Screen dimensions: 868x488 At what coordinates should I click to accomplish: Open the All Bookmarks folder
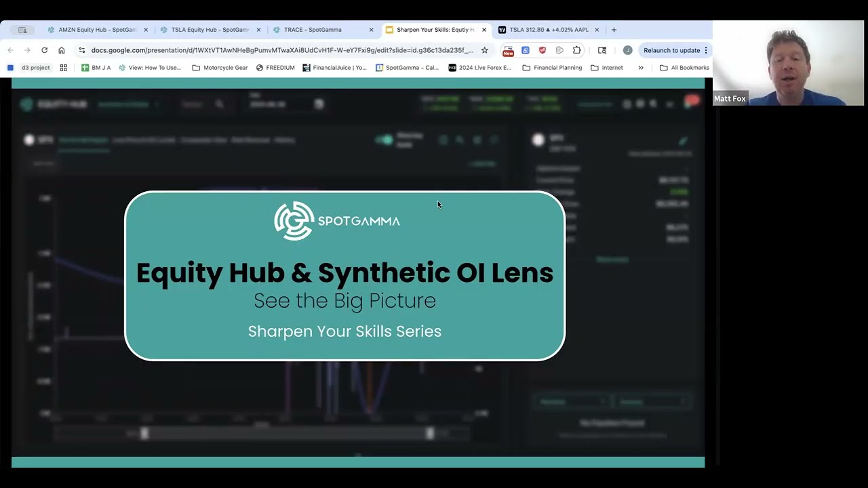coord(684,68)
